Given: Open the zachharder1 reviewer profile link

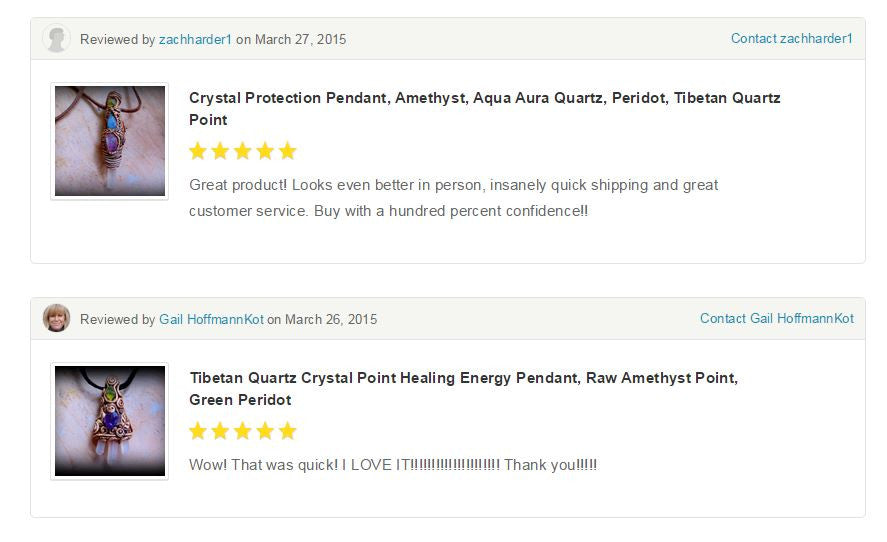Looking at the screenshot, I should 195,39.
